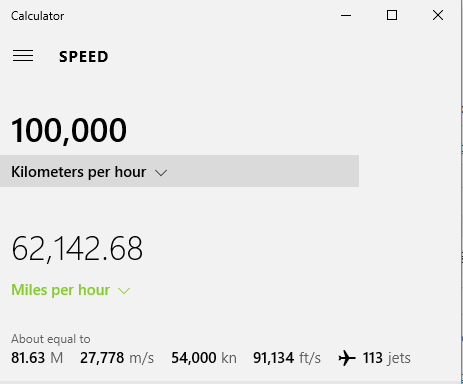Click the SPEED converter mode title
The width and height of the screenshot is (463, 384).
click(x=84, y=57)
